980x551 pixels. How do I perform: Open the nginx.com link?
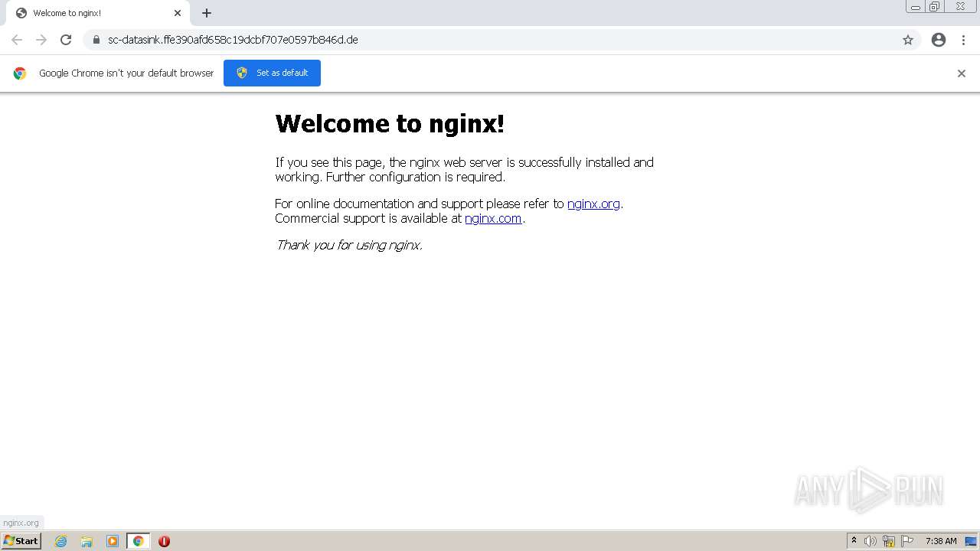pos(493,218)
